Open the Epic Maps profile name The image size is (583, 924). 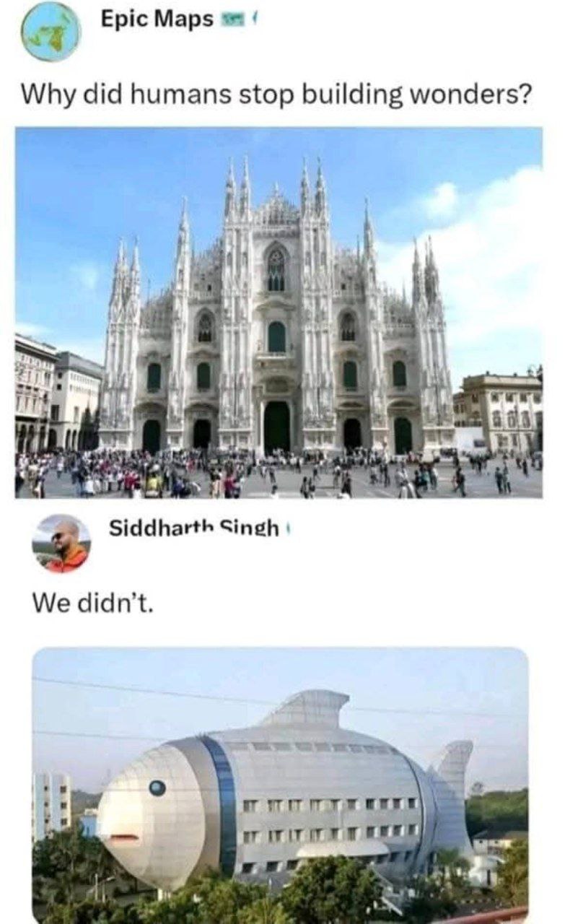(x=157, y=20)
